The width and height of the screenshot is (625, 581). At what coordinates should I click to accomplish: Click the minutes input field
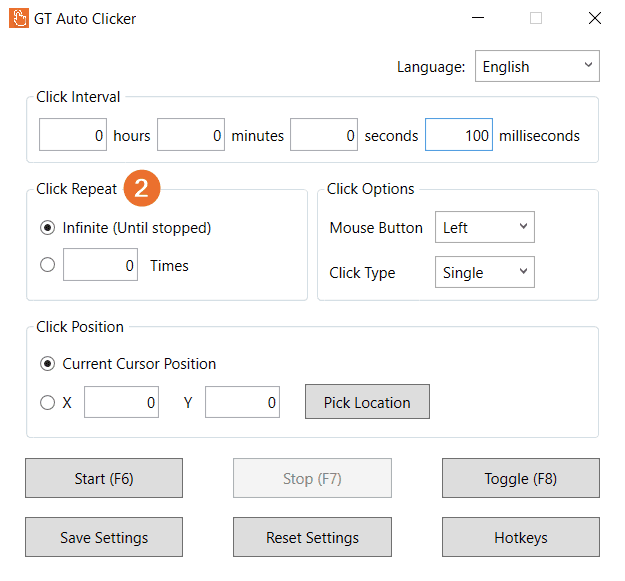tap(191, 135)
